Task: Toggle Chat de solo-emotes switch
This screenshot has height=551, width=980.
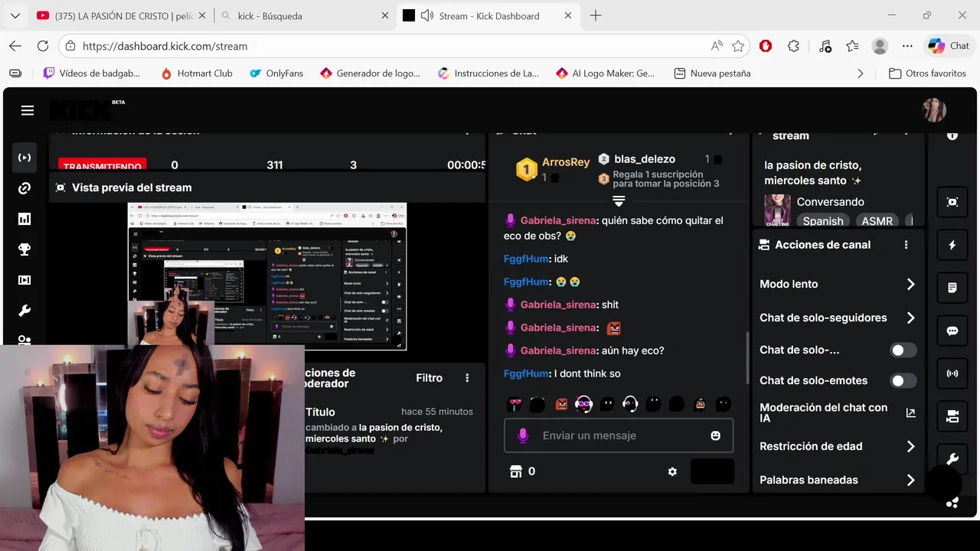Action: [x=903, y=380]
